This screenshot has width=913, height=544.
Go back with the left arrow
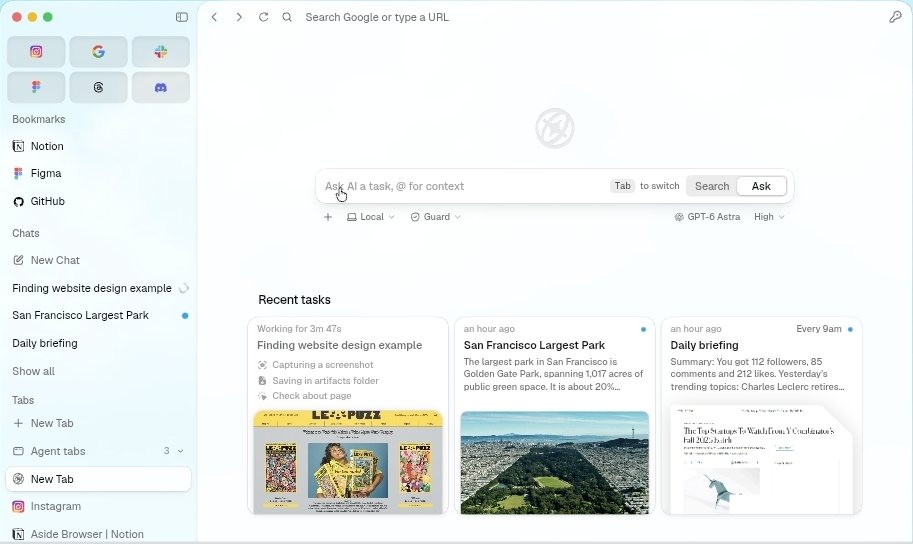[214, 17]
